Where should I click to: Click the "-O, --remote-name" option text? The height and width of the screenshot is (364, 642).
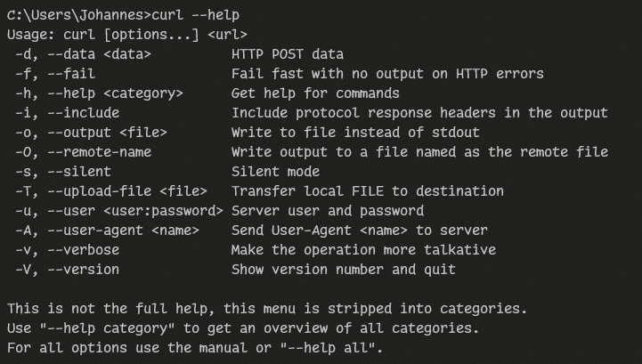click(83, 152)
